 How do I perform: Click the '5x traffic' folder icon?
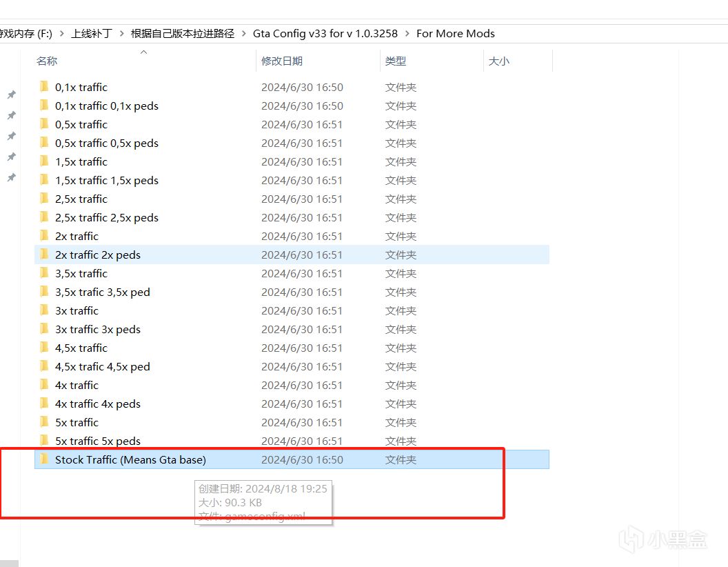point(44,421)
